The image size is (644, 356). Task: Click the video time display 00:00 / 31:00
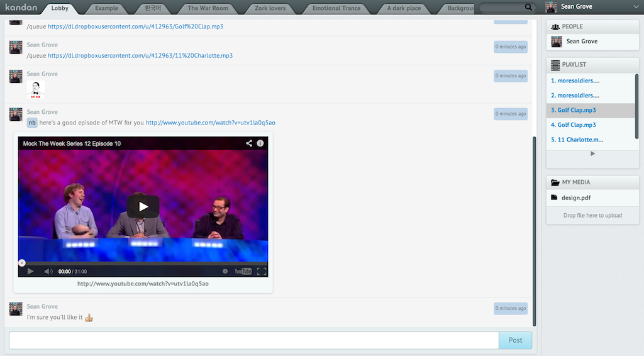tap(72, 272)
